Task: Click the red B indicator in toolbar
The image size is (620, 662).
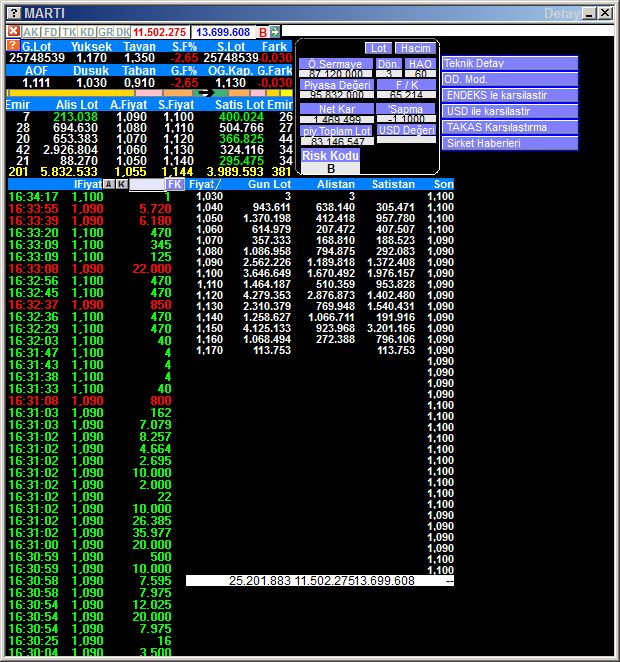Action: [x=263, y=32]
